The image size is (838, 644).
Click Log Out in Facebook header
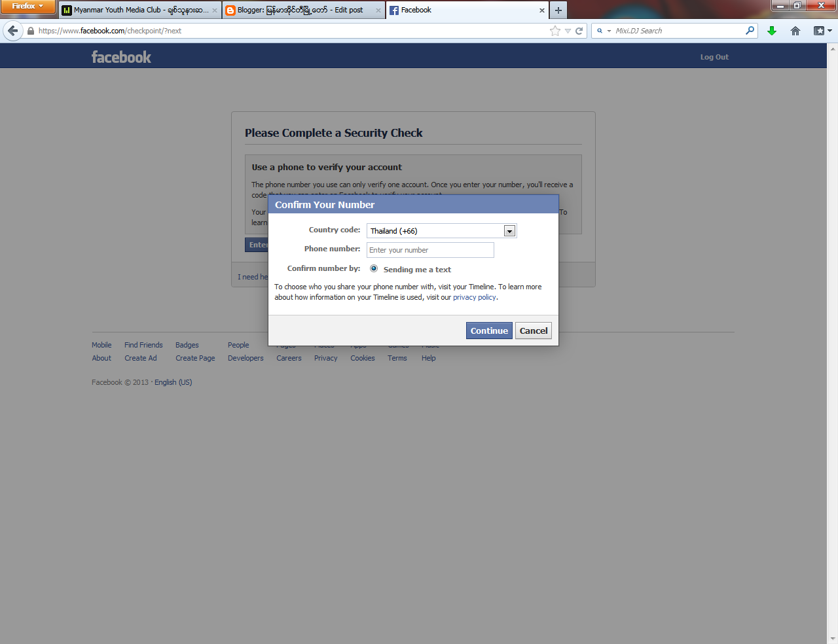(x=714, y=57)
